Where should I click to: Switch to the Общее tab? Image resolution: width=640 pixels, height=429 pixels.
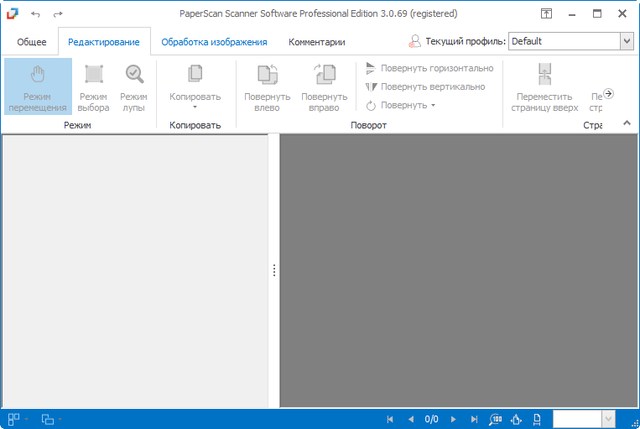coord(29,42)
